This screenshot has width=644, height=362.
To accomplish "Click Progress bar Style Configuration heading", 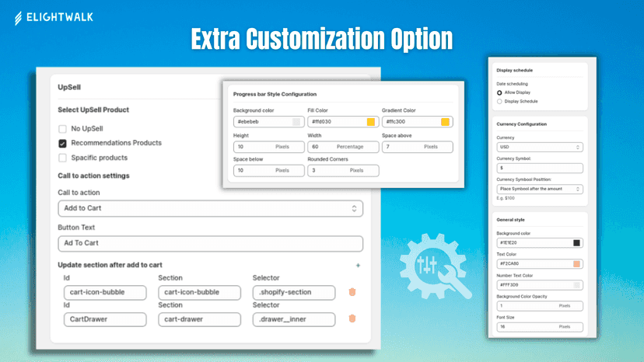I will coord(275,95).
